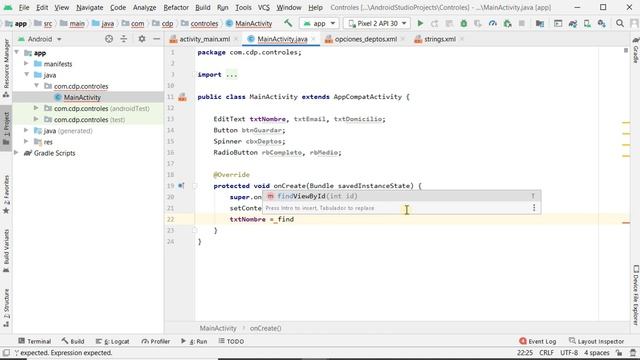Hide the Project panel with minus icon
640x360 pixels.
pyautogui.click(x=156, y=39)
